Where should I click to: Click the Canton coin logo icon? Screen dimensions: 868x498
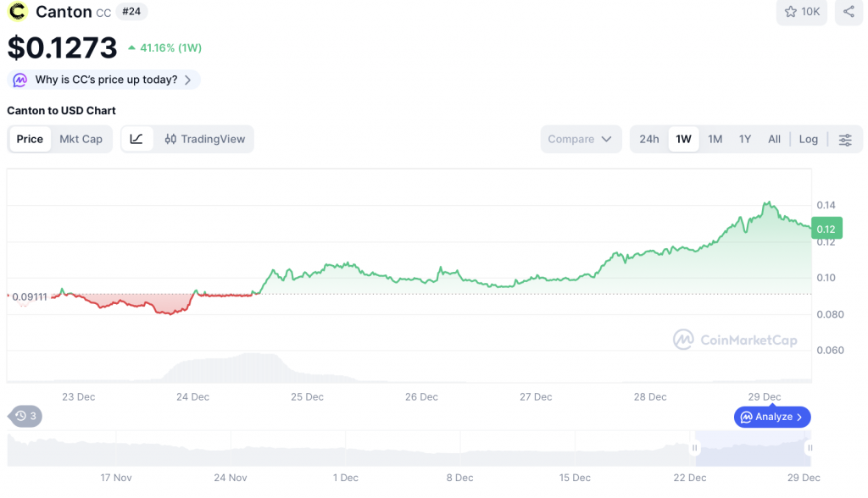click(17, 12)
